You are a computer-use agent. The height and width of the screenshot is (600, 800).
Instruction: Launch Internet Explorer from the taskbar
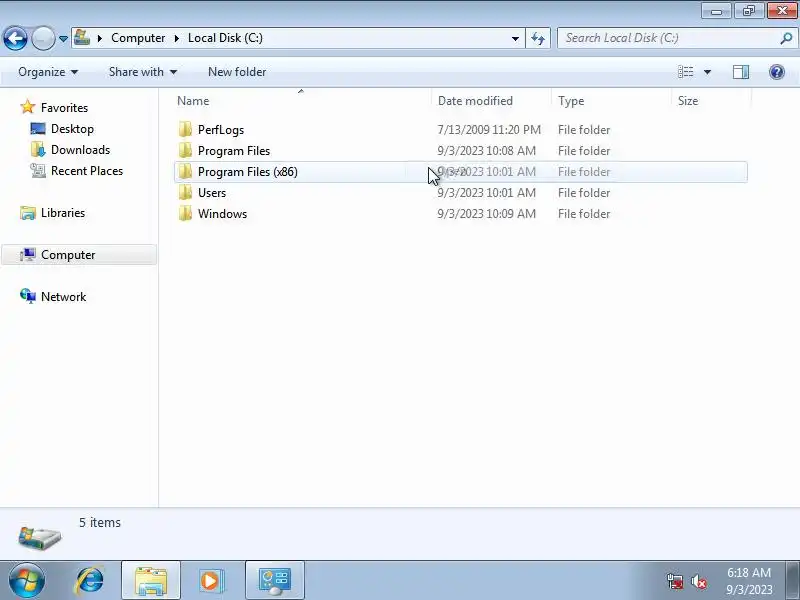[90, 581]
